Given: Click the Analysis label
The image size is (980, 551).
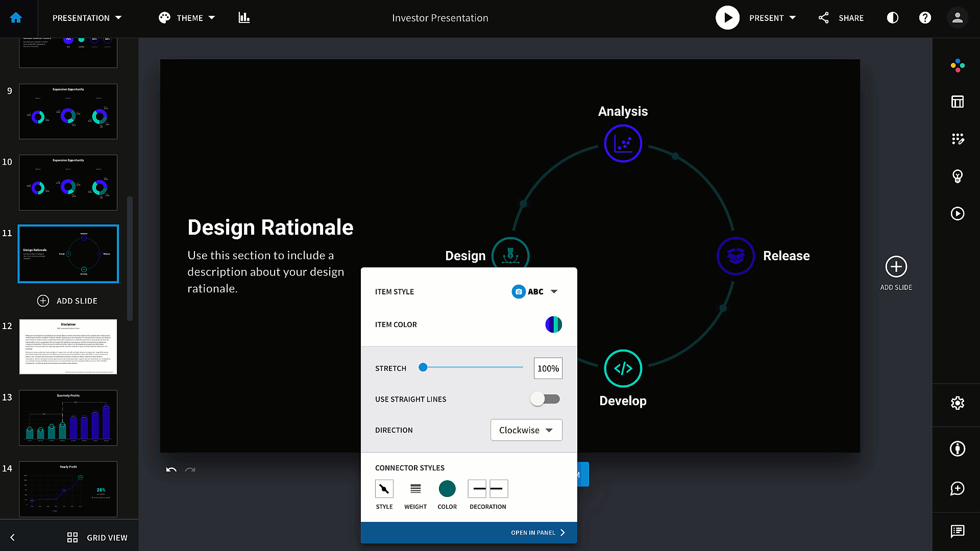Looking at the screenshot, I should (623, 111).
